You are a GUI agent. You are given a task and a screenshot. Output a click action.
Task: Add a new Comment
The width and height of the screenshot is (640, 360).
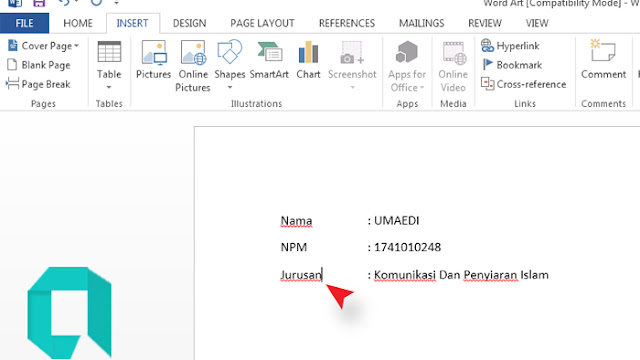603,60
